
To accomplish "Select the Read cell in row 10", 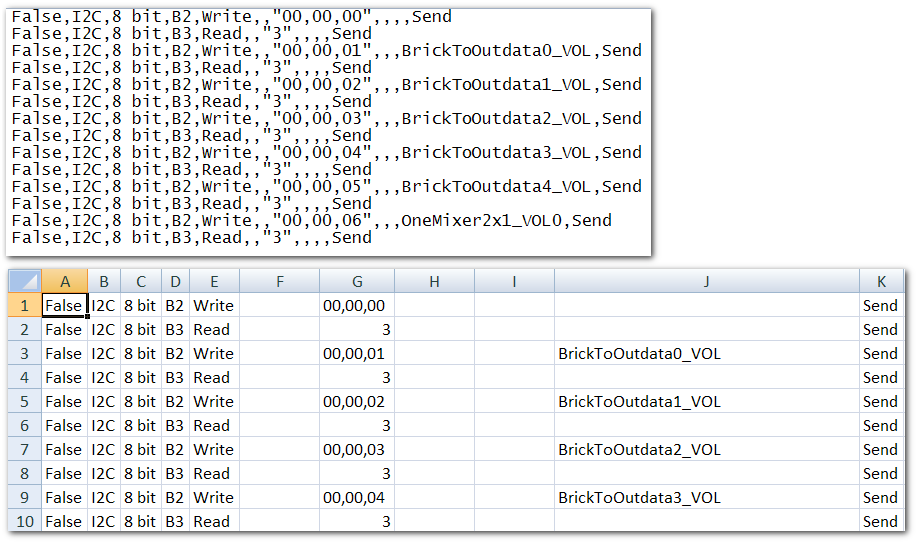I will (x=213, y=522).
